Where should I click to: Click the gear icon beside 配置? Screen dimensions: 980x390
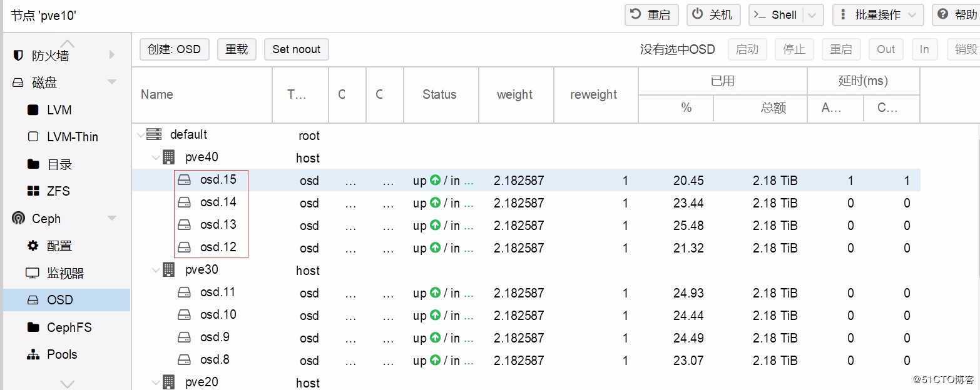tap(33, 246)
